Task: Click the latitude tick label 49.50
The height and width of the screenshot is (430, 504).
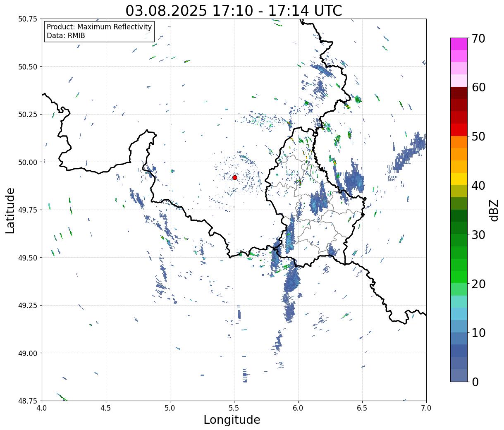Action: (x=28, y=258)
